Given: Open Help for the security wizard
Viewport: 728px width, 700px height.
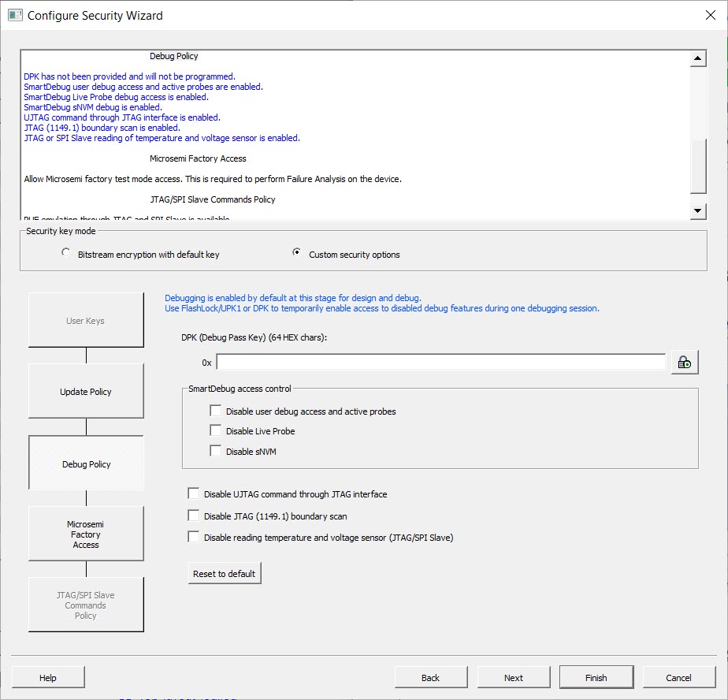Looking at the screenshot, I should [x=48, y=677].
